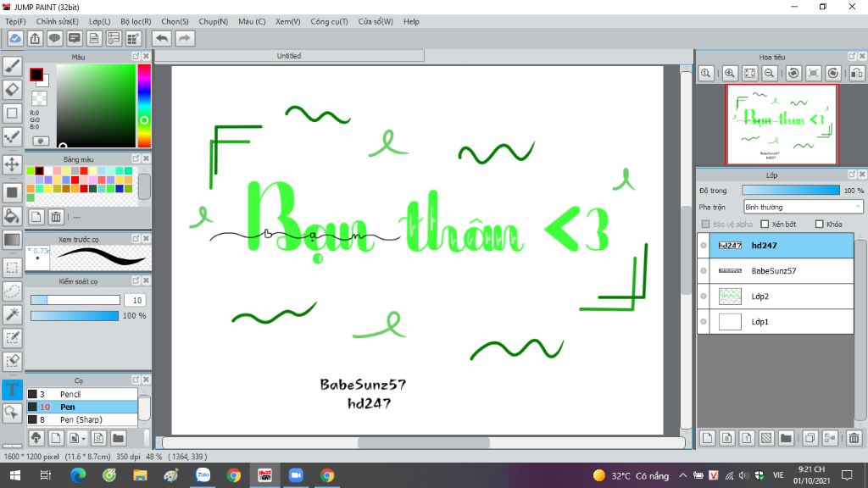Enable the Khóa checkbox
The image size is (868, 488).
pos(820,224)
